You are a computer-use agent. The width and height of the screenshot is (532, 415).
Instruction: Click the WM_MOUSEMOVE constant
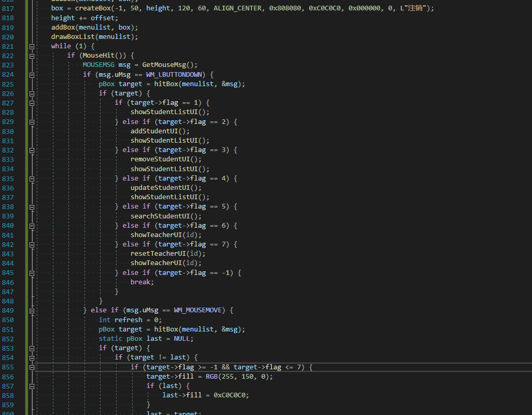(x=198, y=310)
